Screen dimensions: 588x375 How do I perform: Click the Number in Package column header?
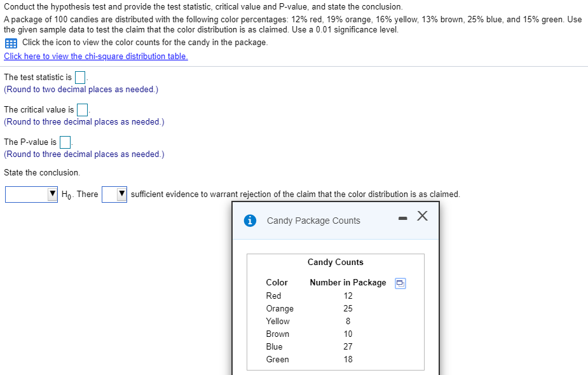347,282
